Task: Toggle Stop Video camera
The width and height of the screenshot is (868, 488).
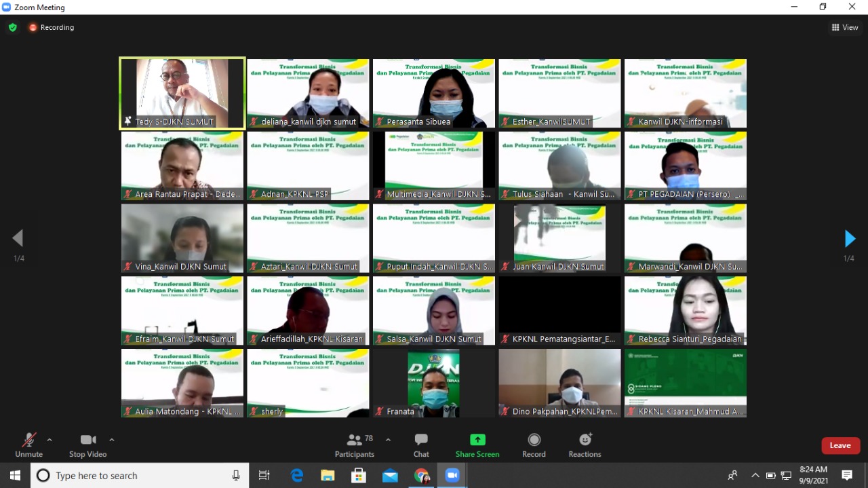Action: (x=87, y=445)
